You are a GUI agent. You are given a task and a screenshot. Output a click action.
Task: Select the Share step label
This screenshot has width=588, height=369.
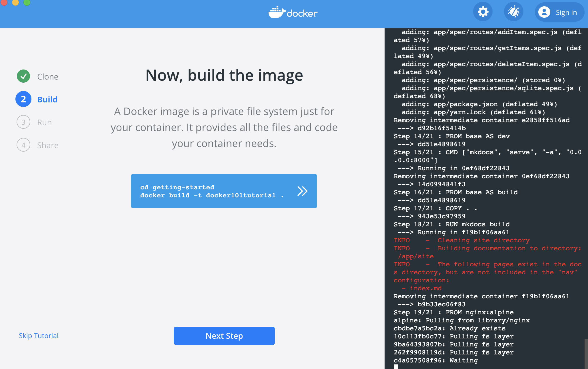coord(48,145)
